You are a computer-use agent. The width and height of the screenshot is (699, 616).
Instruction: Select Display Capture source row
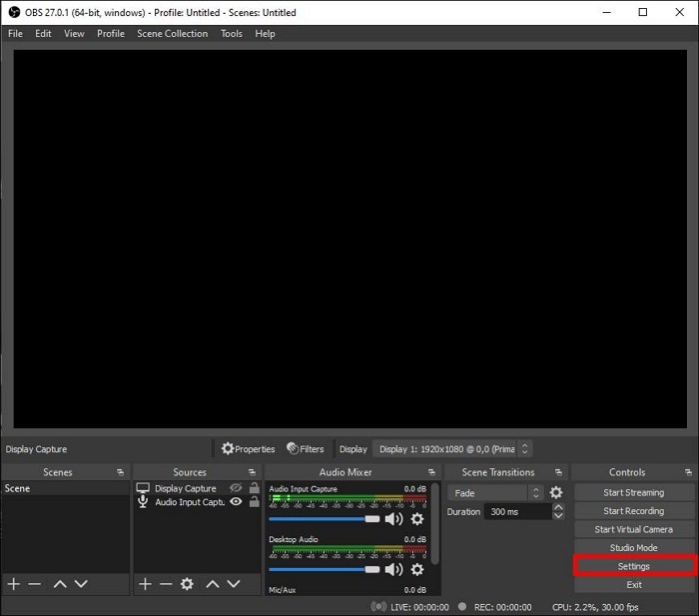click(197, 488)
